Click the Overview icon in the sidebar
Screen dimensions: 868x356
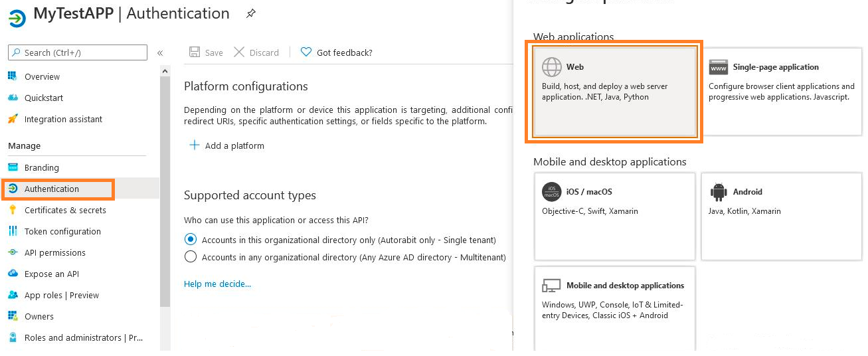click(x=12, y=76)
